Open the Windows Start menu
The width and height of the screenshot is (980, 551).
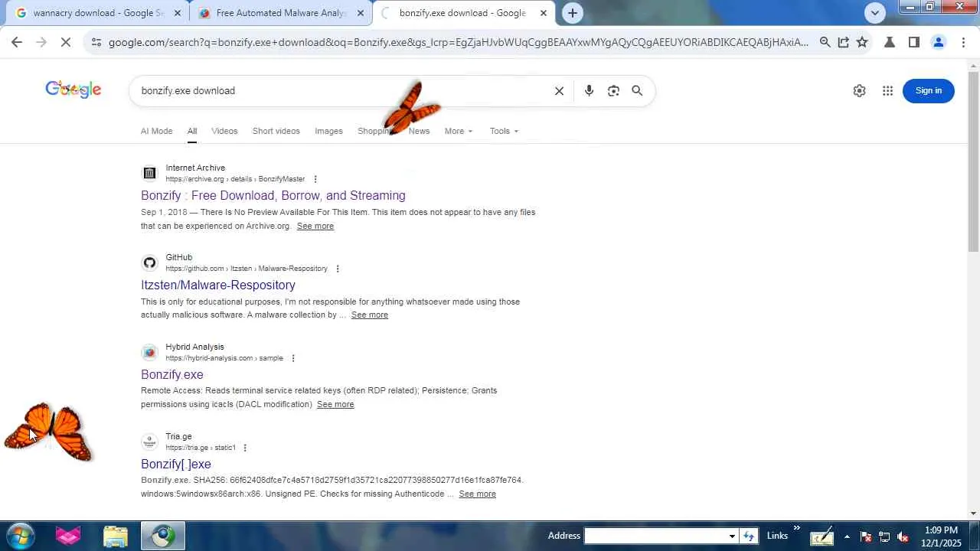[x=20, y=536]
